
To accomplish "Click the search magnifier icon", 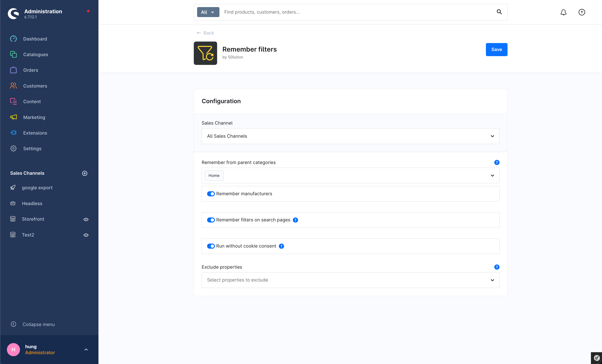I will 499,12.
